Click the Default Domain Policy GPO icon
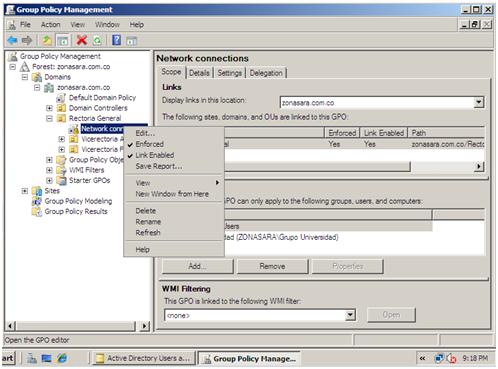498x369 pixels. 61,98
